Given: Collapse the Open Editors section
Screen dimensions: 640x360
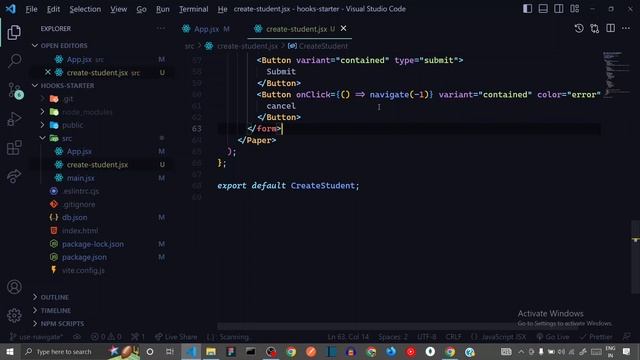Looking at the screenshot, I should [63, 45].
